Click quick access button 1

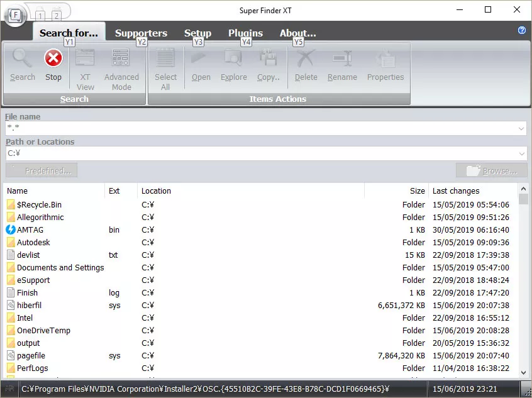point(40,14)
